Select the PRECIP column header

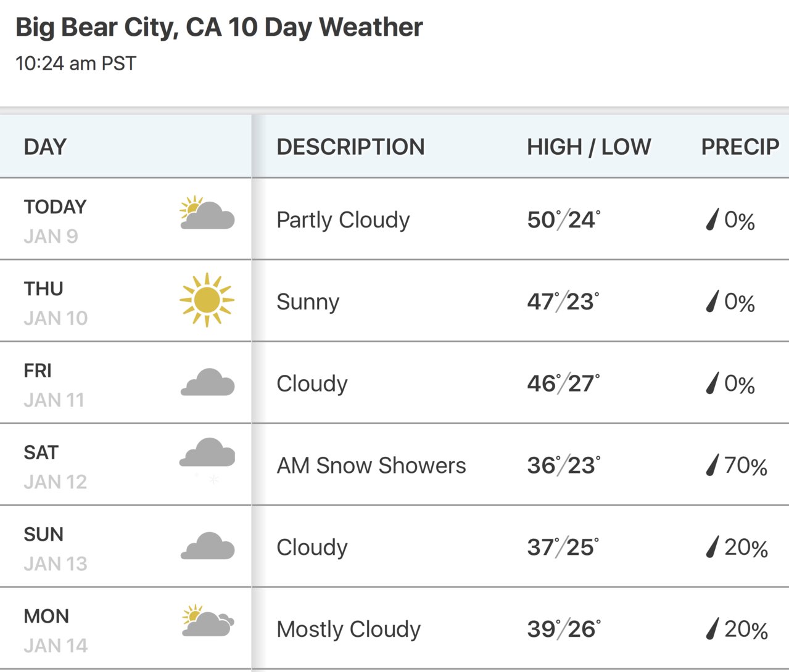740,147
